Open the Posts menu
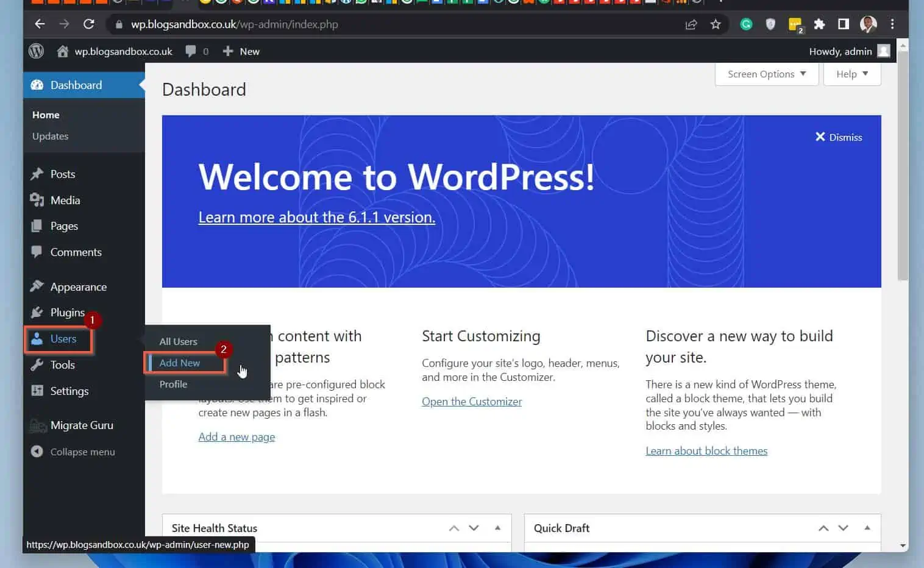The width and height of the screenshot is (924, 568). [84, 174]
